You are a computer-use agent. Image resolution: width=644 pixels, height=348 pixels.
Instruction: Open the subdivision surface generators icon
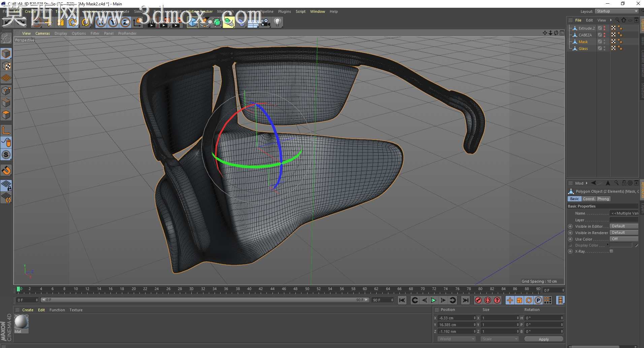217,22
